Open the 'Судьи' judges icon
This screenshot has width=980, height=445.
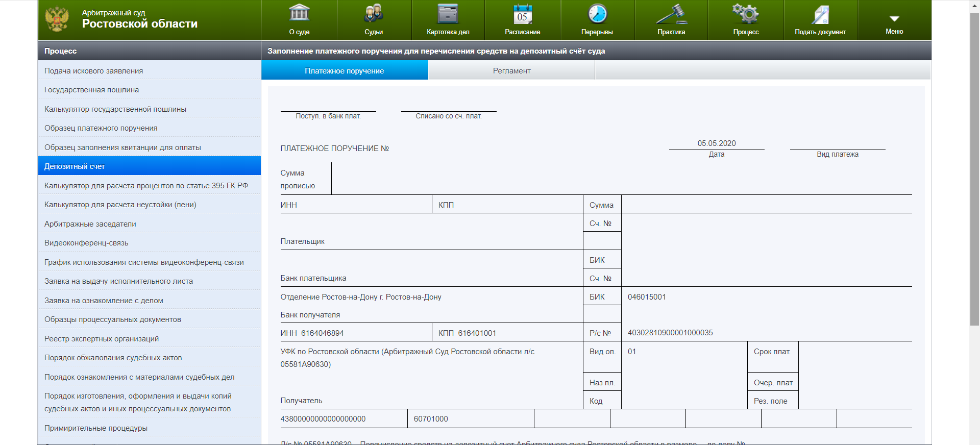374,13
